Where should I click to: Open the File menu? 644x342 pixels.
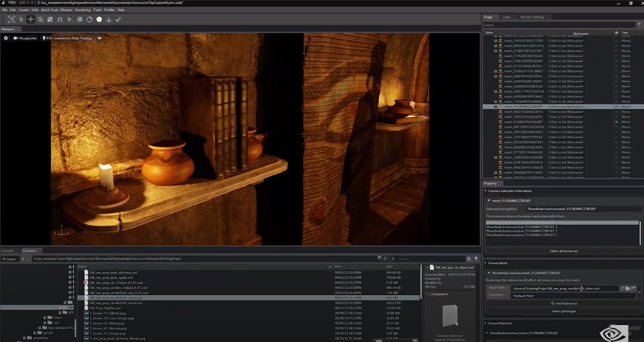[5, 10]
